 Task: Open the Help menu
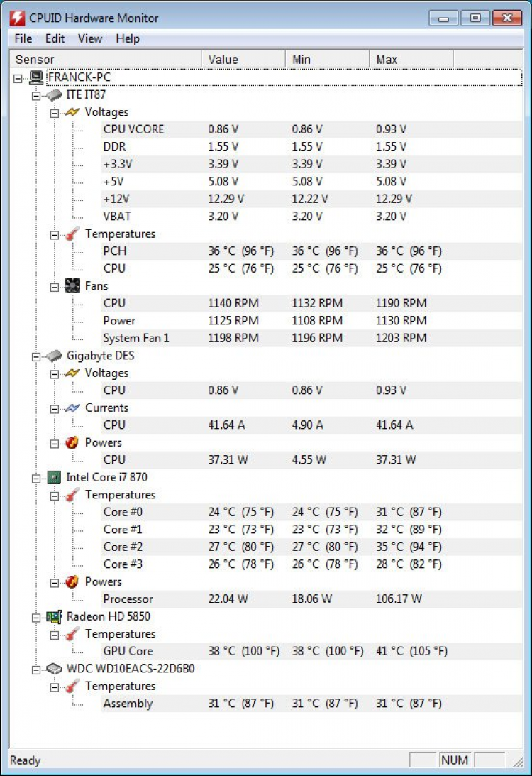coord(128,38)
